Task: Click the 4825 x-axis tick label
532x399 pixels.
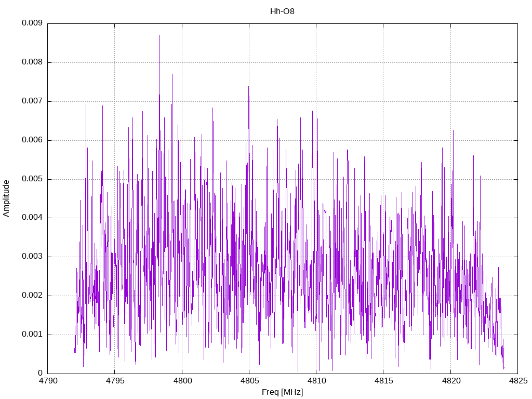Action: click(518, 381)
